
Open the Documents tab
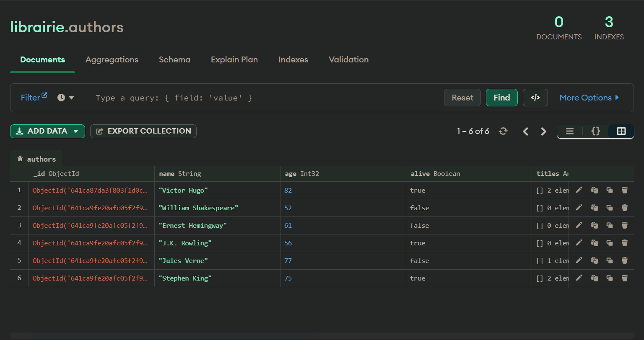[42, 59]
